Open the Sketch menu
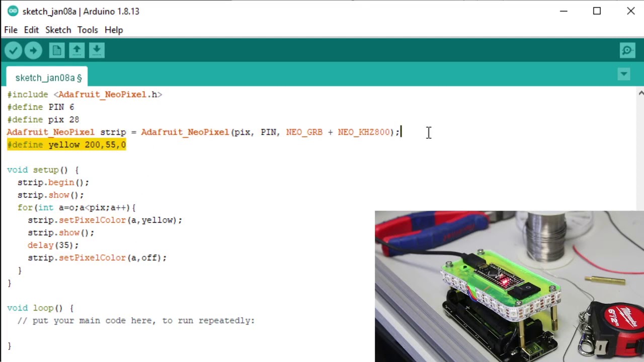The height and width of the screenshot is (362, 644). coord(58,30)
